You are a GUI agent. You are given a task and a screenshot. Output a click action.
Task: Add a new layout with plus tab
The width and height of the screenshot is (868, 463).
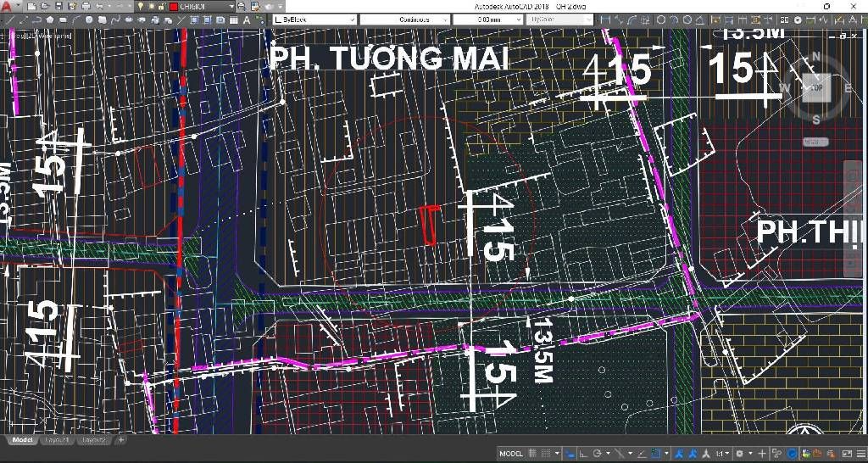coord(120,440)
